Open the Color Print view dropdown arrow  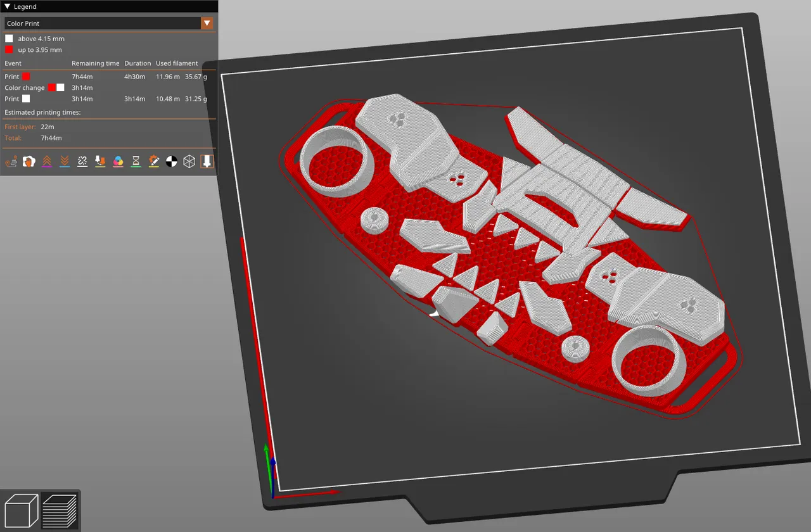[207, 23]
